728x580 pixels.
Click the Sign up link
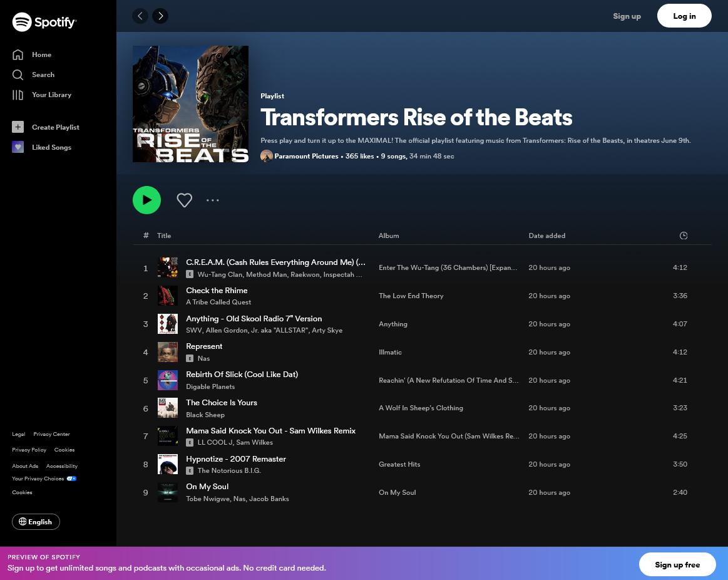[627, 16]
